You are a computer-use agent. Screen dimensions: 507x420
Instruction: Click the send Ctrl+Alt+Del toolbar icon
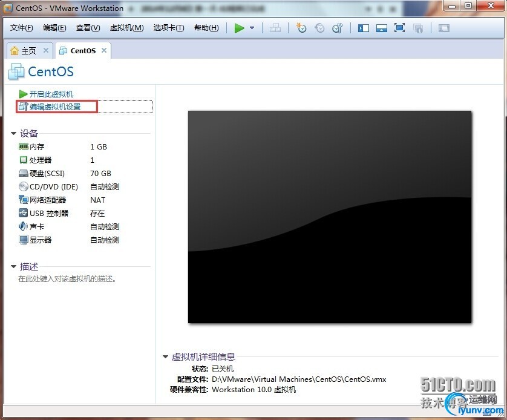coord(275,28)
